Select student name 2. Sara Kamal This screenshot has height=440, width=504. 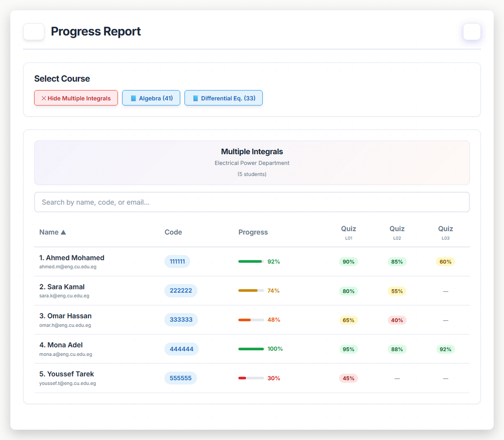[x=62, y=287]
